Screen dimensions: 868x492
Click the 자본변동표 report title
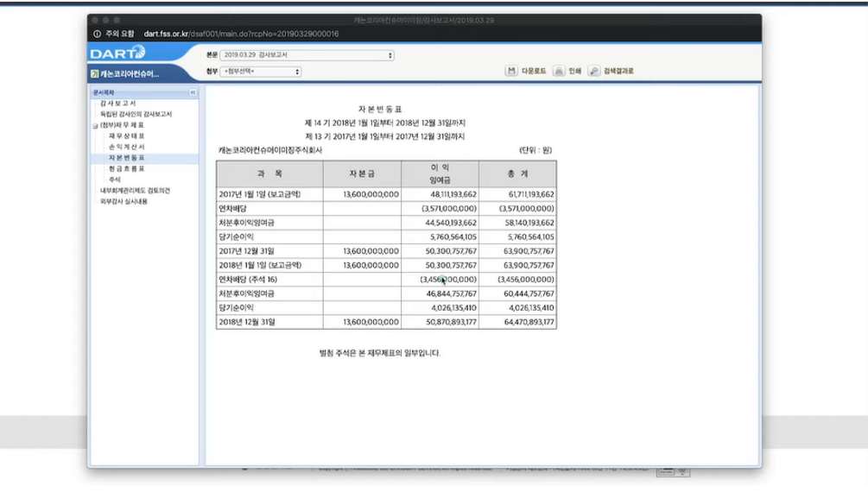380,110
